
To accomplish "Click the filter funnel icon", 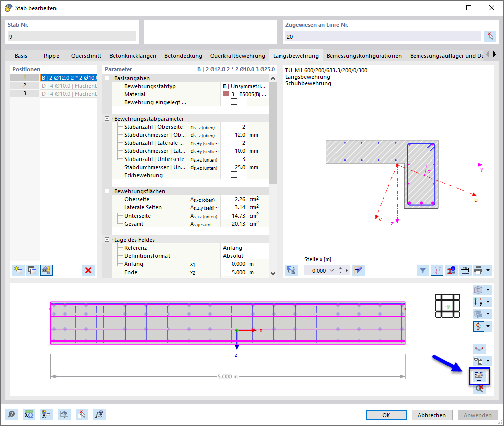I will click(x=423, y=270).
